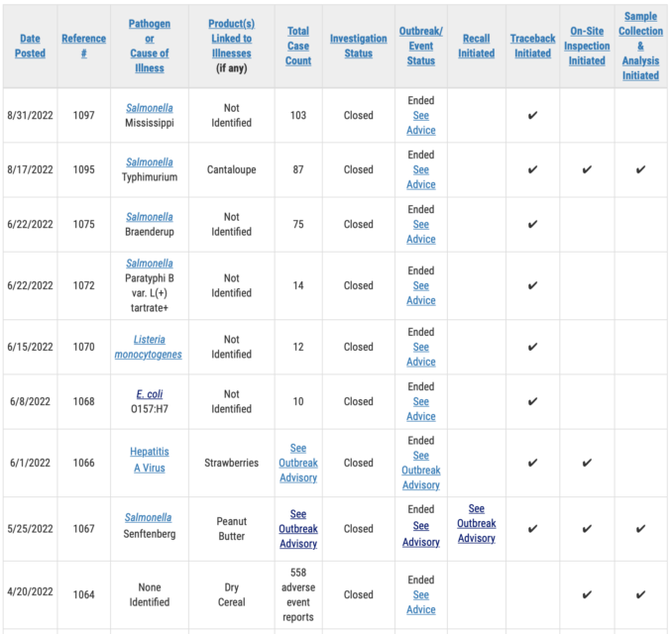Open Salmonella link for Senftenberg row

[149, 517]
